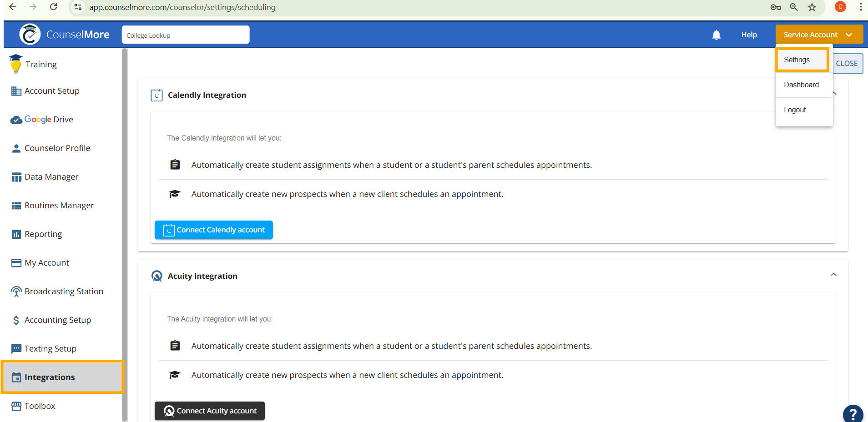Open Integrations in the sidebar
This screenshot has width=868, height=422.
click(62, 377)
